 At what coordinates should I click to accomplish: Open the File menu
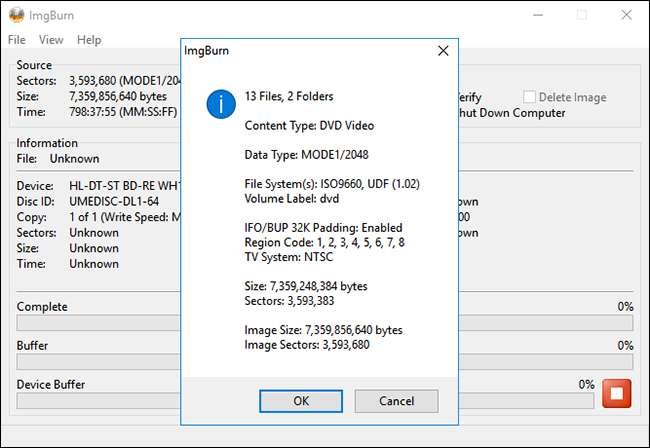point(17,40)
